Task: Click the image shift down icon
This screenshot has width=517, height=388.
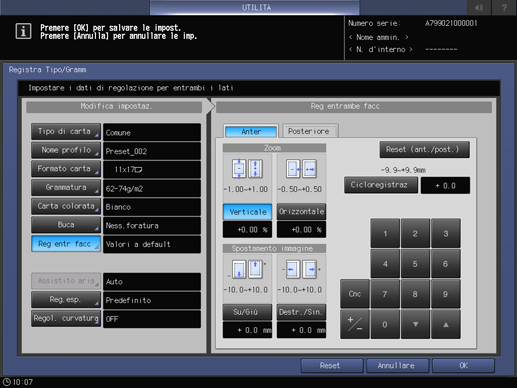Action: (x=239, y=269)
